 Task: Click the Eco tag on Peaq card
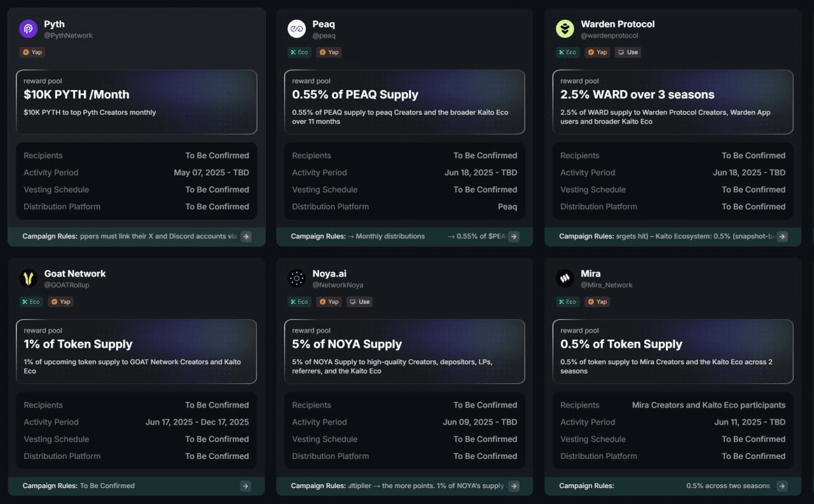click(300, 52)
